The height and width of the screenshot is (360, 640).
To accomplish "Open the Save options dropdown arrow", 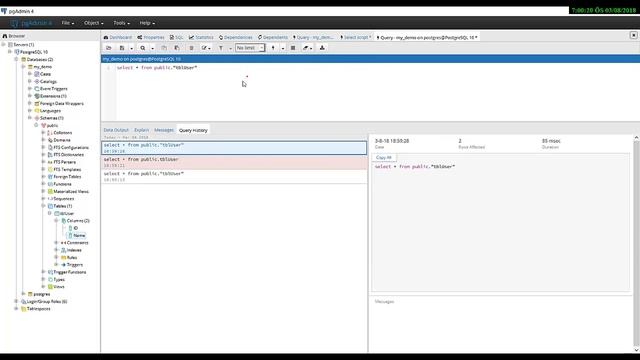I will [131, 48].
